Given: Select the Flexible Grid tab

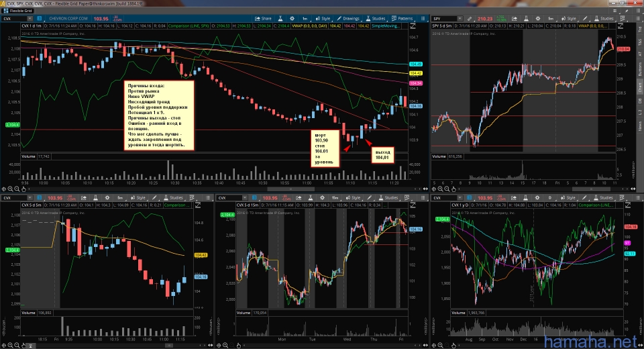Looking at the screenshot, I should 17,11.
